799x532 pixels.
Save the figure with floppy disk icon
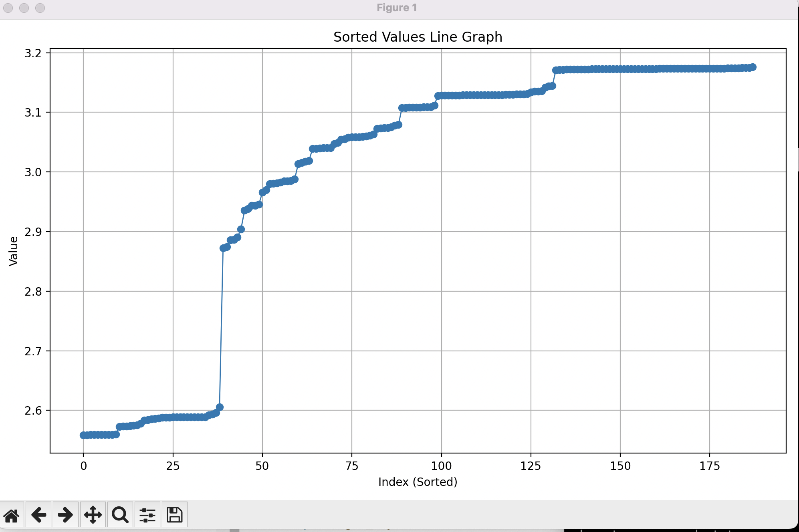[x=174, y=515]
